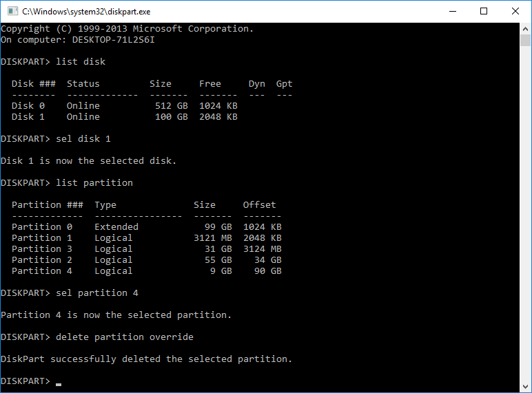Click 'Disk 1 is now the selected disk.'
This screenshot has width=532, height=393.
pyautogui.click(x=89, y=160)
